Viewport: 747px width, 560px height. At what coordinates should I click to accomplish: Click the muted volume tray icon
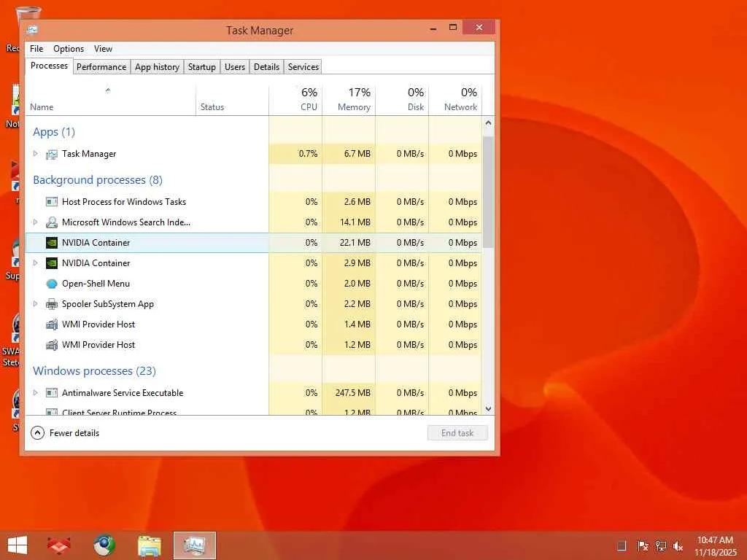(x=678, y=545)
